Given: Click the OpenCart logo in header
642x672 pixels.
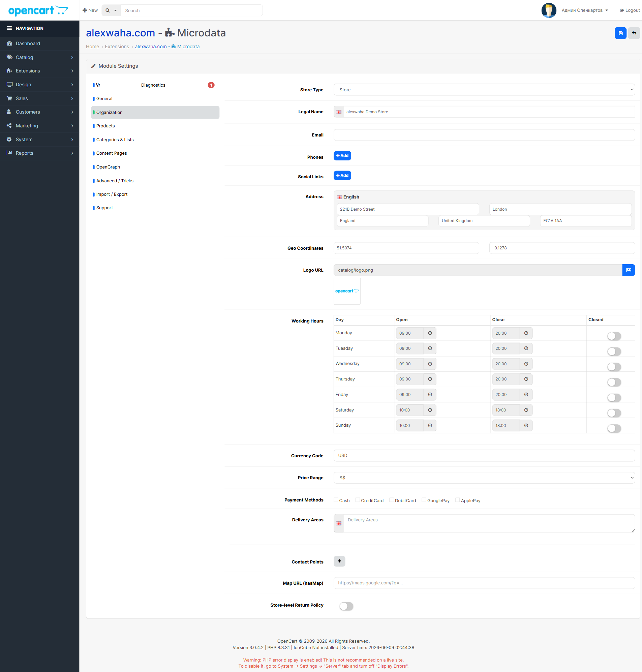Looking at the screenshot, I should click(x=38, y=10).
